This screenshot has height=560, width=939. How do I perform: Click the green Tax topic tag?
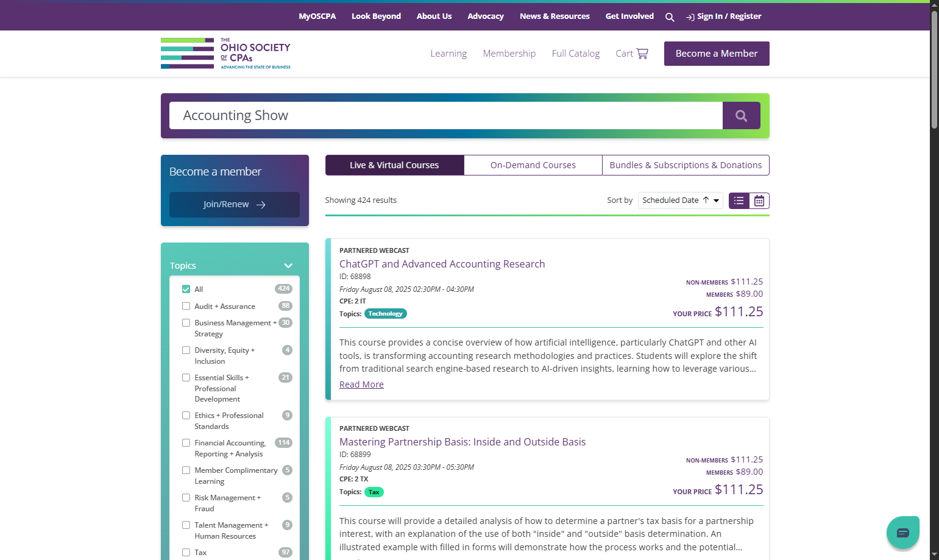point(374,492)
